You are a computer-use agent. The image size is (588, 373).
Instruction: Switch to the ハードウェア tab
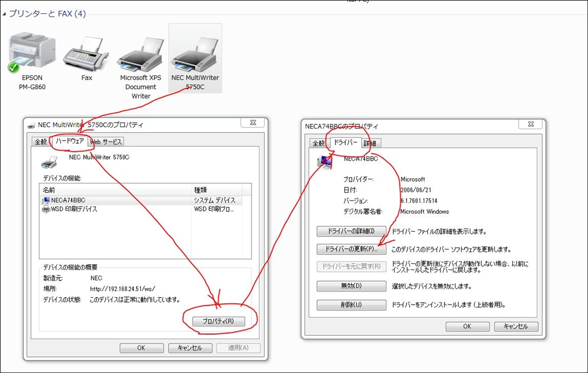[69, 141]
